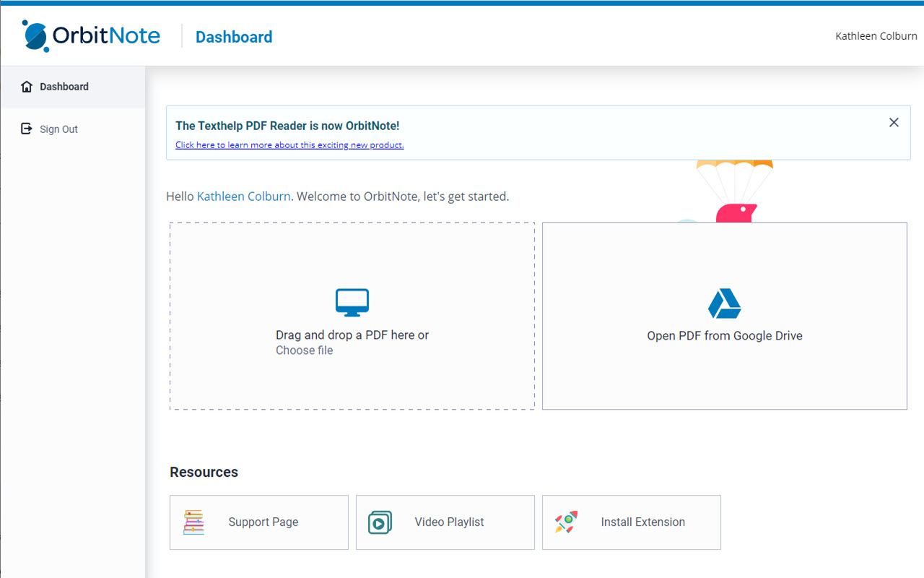The height and width of the screenshot is (578, 924).
Task: Click the Dashboard title in header
Action: 234,37
